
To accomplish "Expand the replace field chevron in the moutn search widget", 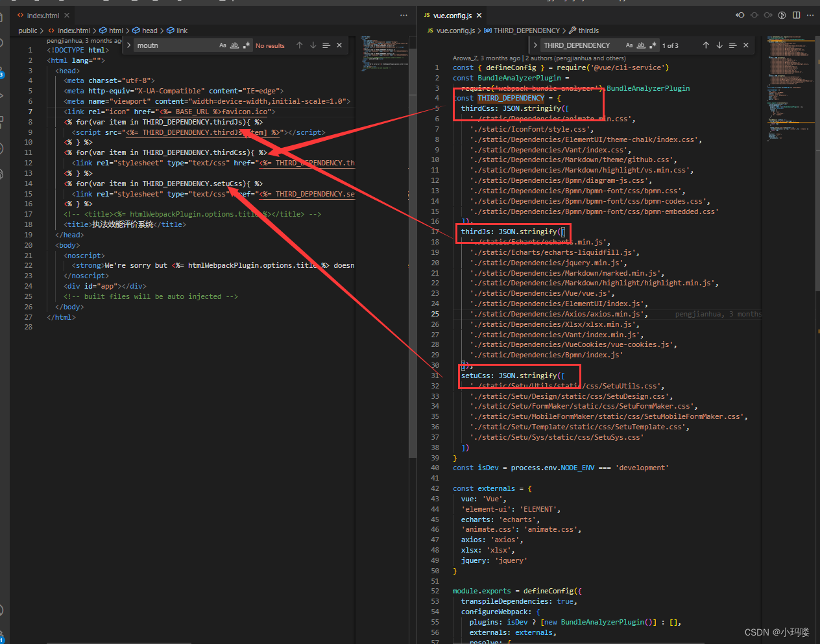I will pos(128,45).
